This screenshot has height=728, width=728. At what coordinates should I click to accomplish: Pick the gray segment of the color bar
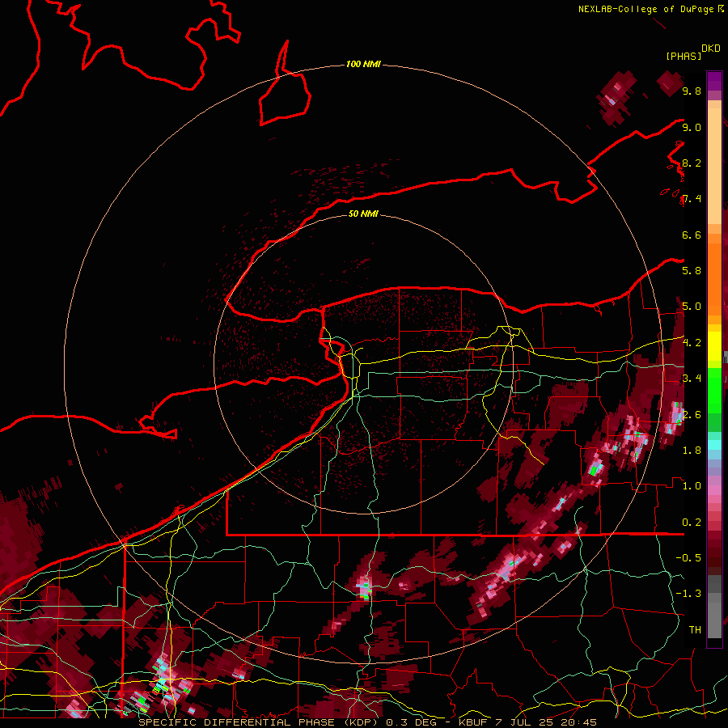pyautogui.click(x=714, y=608)
